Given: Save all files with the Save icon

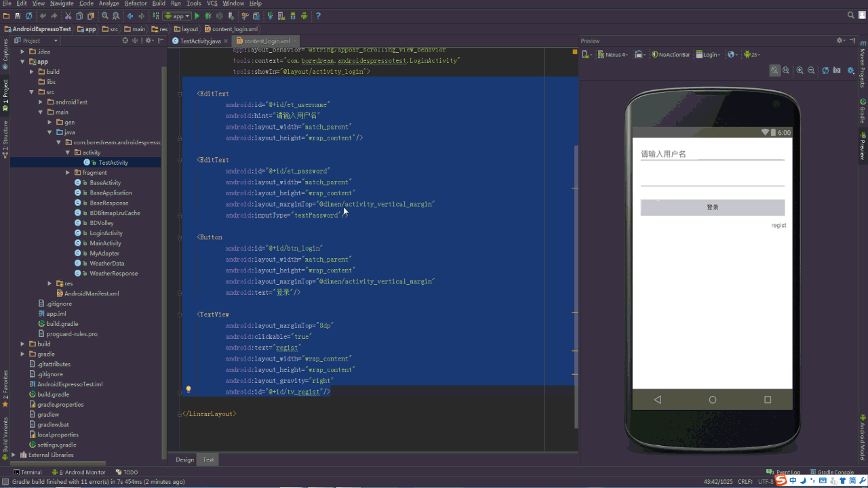Looking at the screenshot, I should click(17, 15).
